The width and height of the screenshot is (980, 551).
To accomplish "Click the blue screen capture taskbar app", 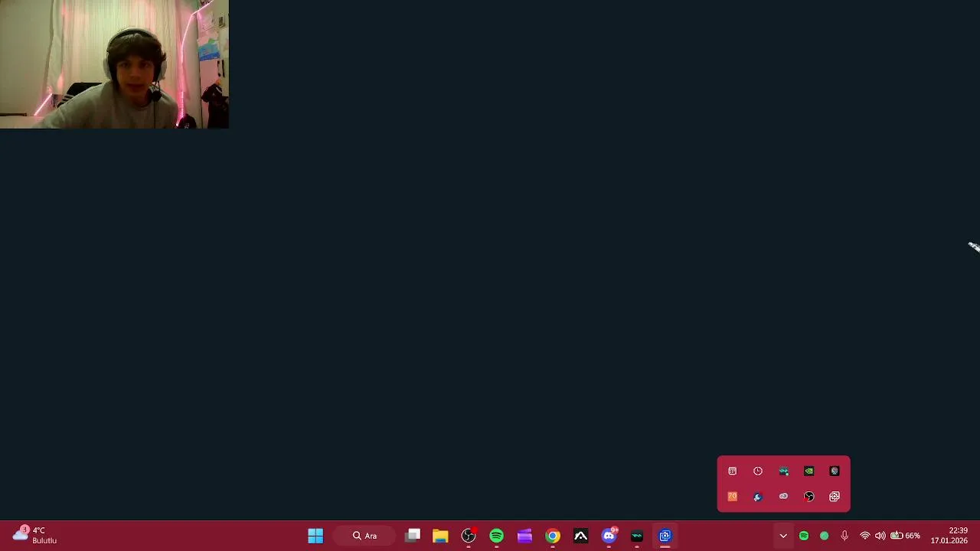I will coord(665,536).
